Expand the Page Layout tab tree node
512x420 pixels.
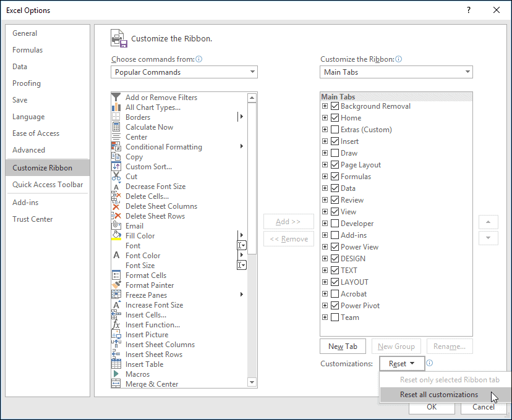click(325, 165)
